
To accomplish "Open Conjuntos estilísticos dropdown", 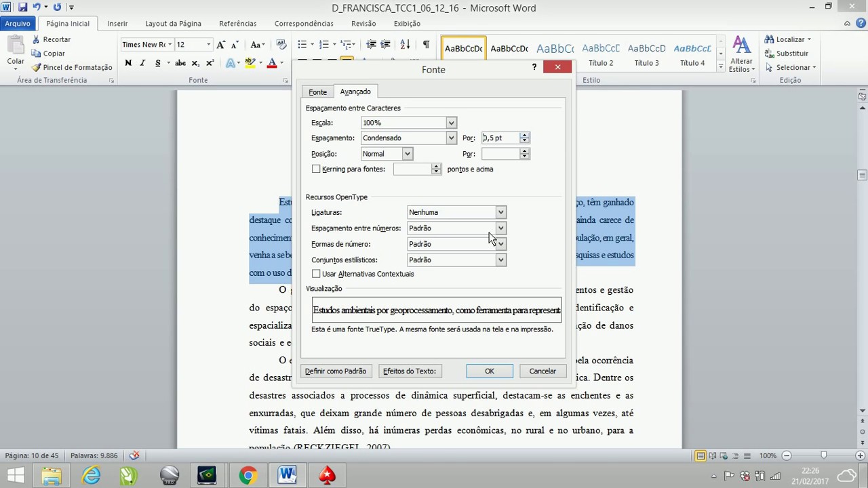I will [x=500, y=260].
